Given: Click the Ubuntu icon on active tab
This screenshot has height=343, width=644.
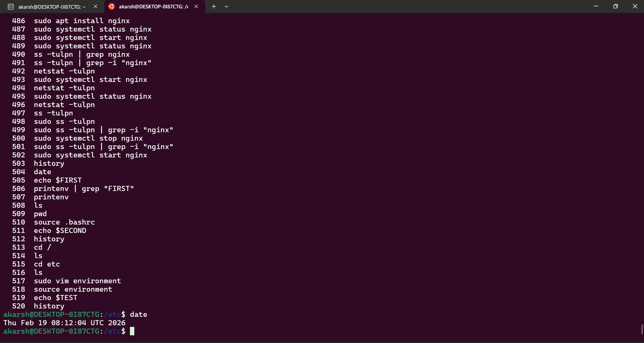Looking at the screenshot, I should (x=111, y=6).
